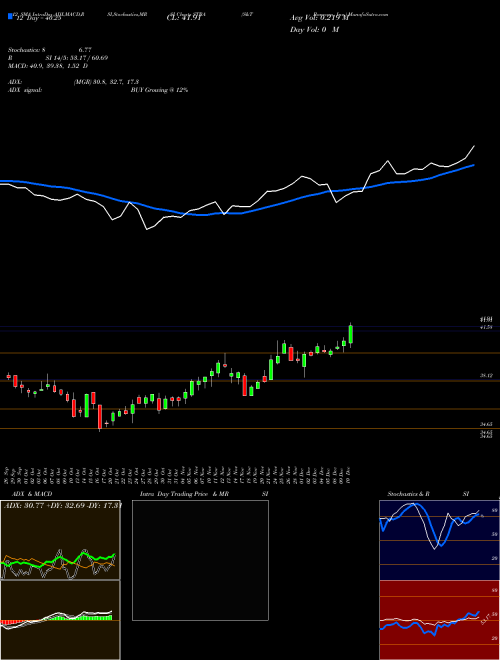Click the Day Vol: 0 M label

(x=314, y=29)
